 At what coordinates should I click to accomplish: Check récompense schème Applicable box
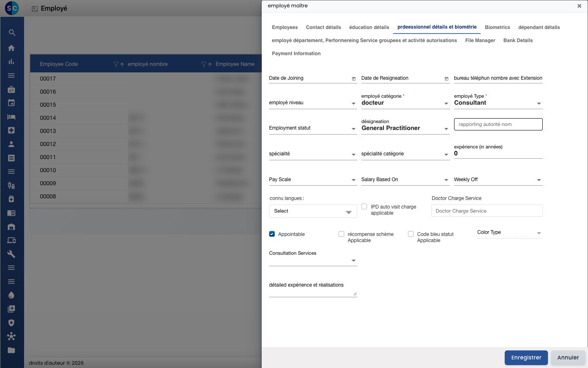coord(341,234)
